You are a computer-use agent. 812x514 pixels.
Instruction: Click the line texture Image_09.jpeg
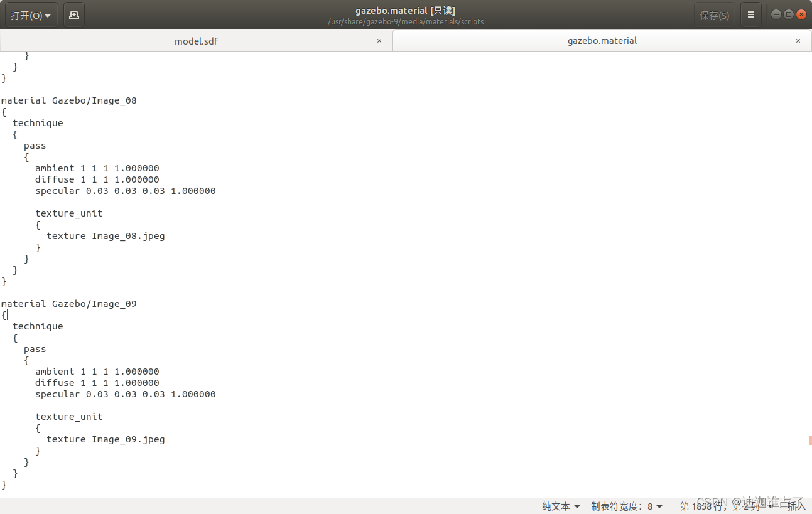coord(106,439)
